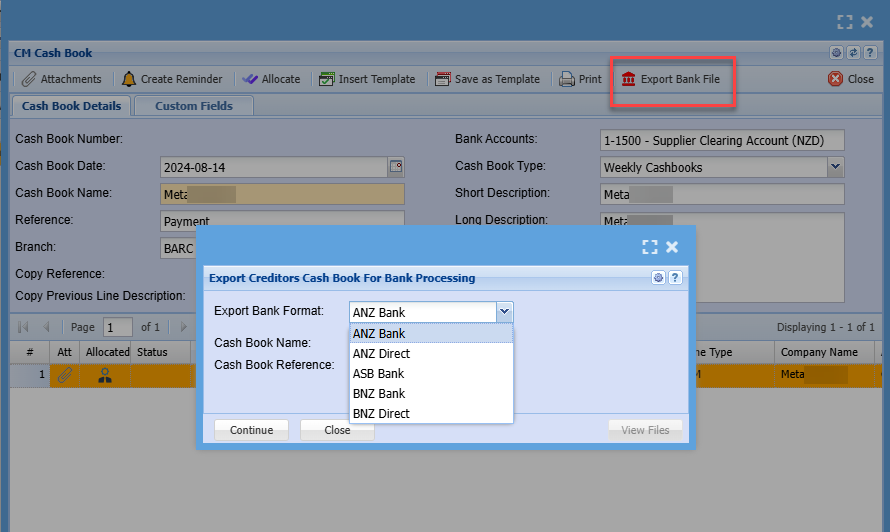The width and height of the screenshot is (890, 532).
Task: Go to the next page in grid
Action: pyautogui.click(x=183, y=327)
